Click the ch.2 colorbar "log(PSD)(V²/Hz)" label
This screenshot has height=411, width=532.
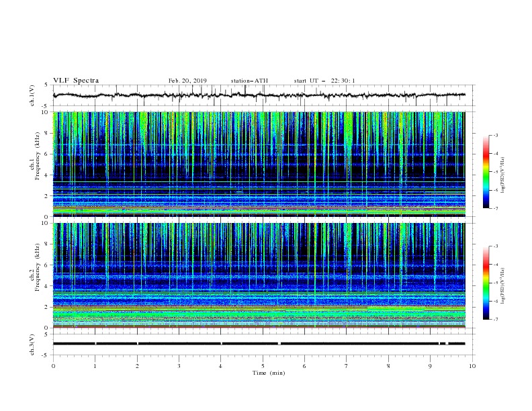click(x=503, y=285)
